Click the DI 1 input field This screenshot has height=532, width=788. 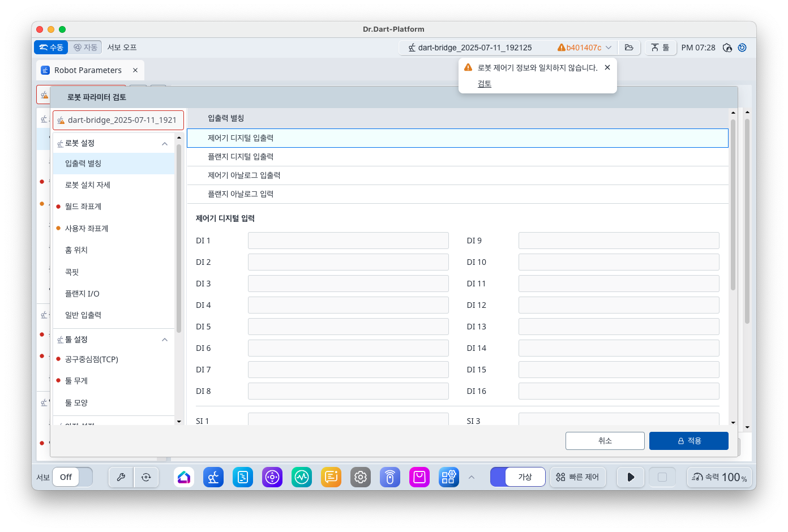click(x=348, y=241)
